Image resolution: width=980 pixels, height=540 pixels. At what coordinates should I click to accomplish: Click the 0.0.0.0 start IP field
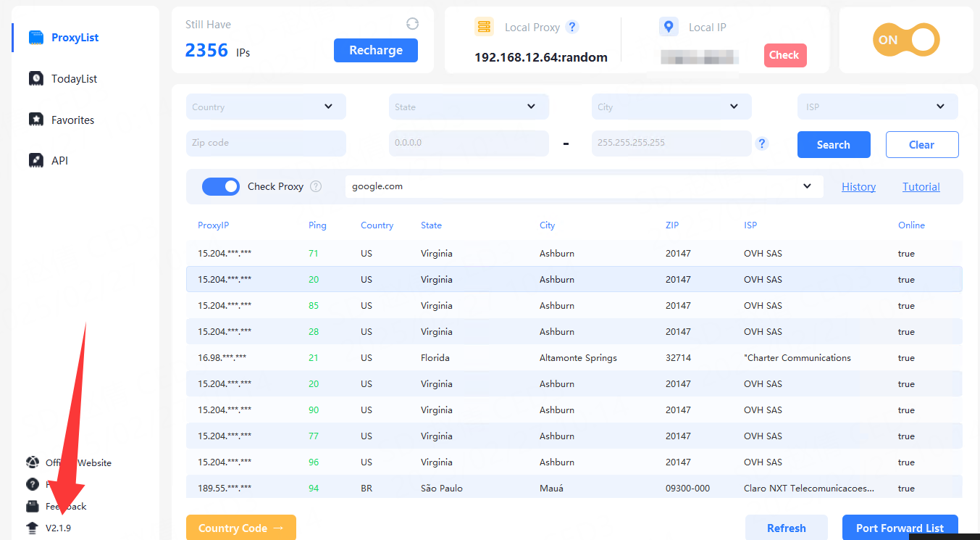(x=469, y=143)
